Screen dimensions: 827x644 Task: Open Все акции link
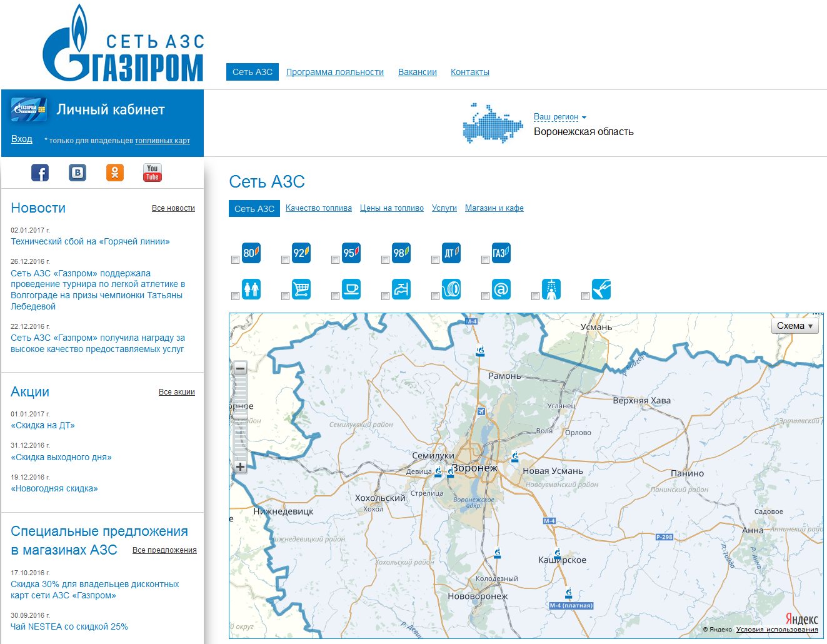click(177, 392)
